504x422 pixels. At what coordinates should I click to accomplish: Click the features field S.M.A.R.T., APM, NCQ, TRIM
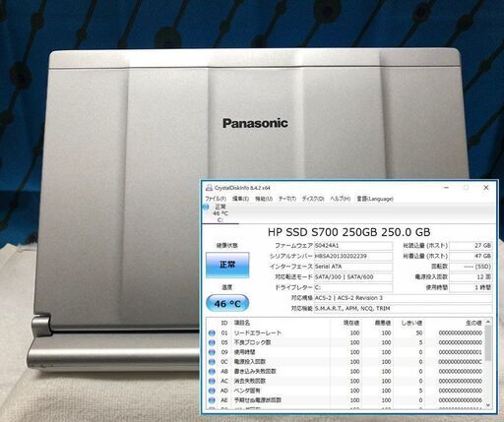click(403, 309)
